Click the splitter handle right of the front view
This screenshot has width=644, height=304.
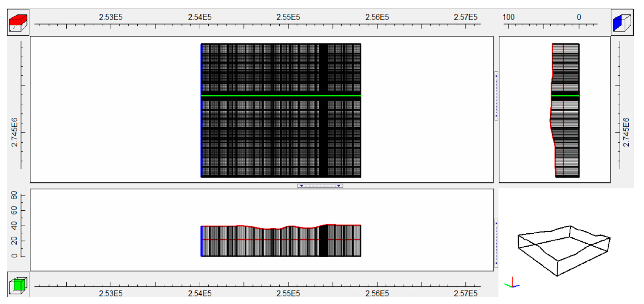496,243
